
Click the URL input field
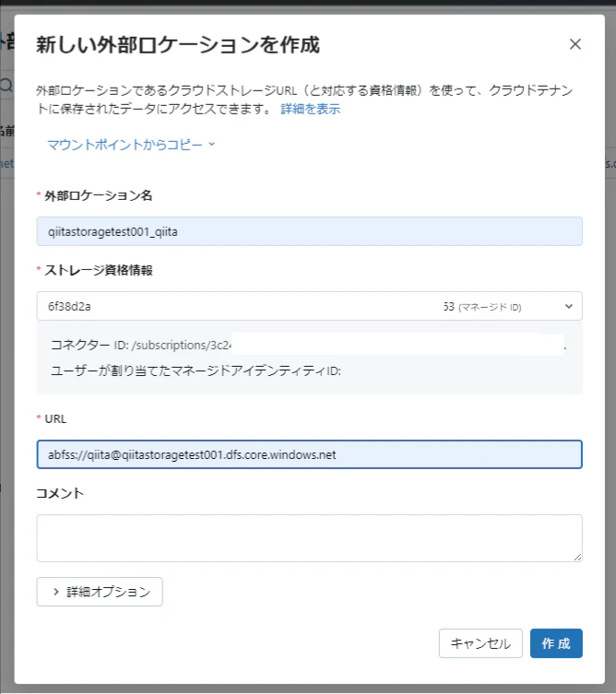coord(309,454)
